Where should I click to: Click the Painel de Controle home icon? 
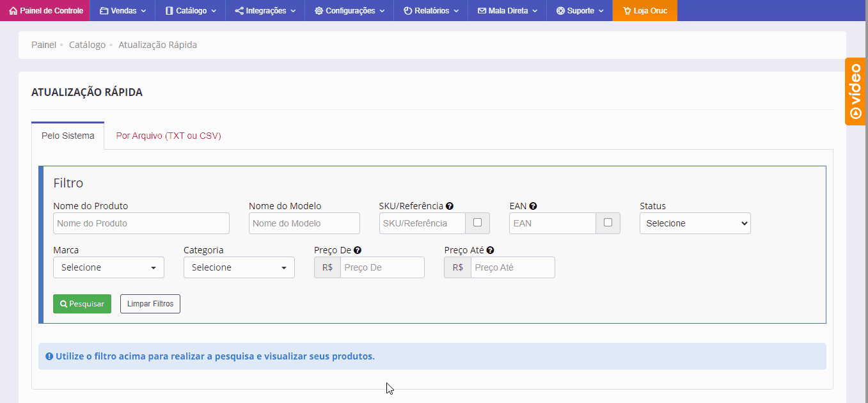[x=13, y=11]
